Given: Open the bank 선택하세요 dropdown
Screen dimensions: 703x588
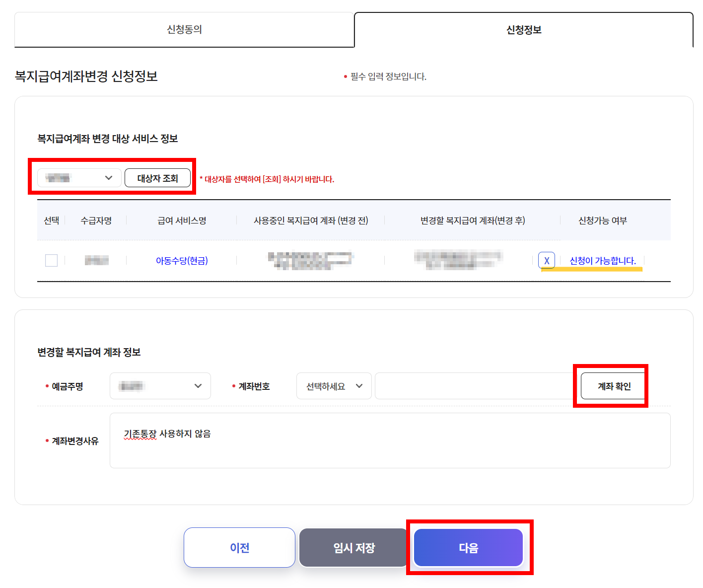Looking at the screenshot, I should [334, 386].
